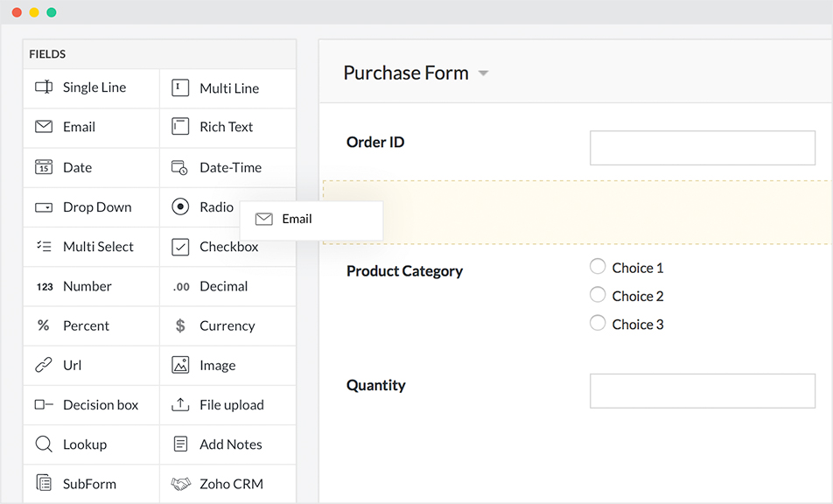Screen dimensions: 833x504
Task: Open the Purchase Form dropdown arrow
Action: [x=483, y=73]
